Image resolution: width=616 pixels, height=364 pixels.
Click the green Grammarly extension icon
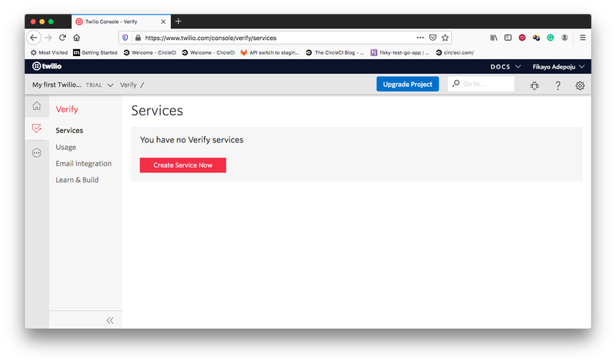[551, 38]
